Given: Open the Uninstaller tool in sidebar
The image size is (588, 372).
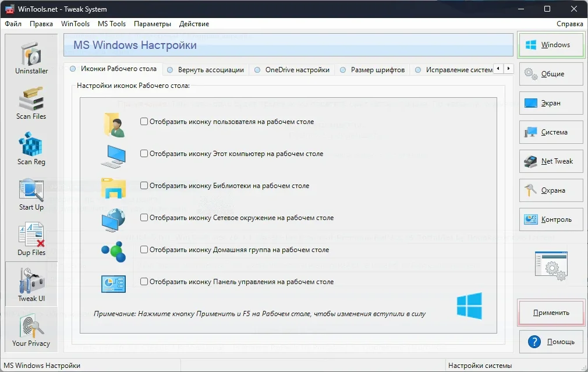Looking at the screenshot, I should [x=31, y=58].
